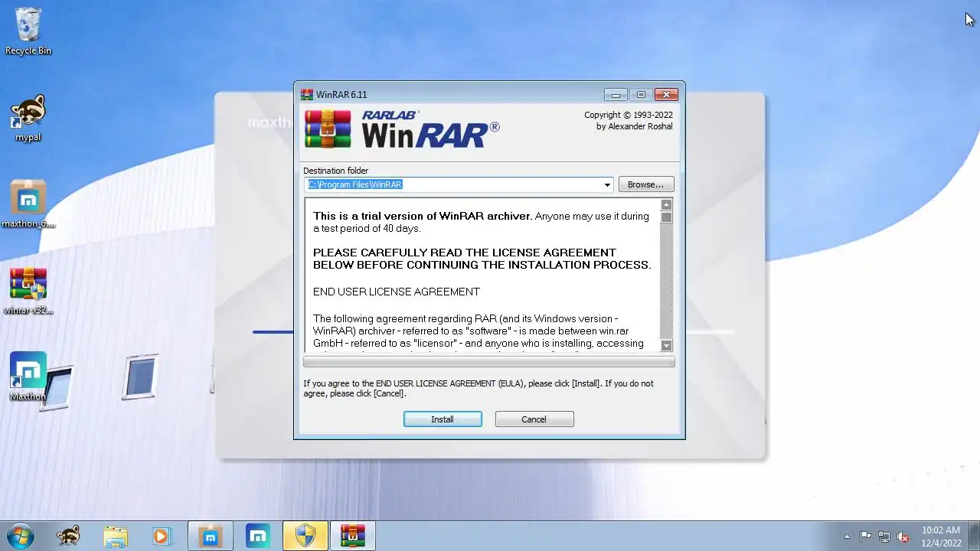
Task: Open the Recycle Bin desktop icon
Action: coord(28,31)
